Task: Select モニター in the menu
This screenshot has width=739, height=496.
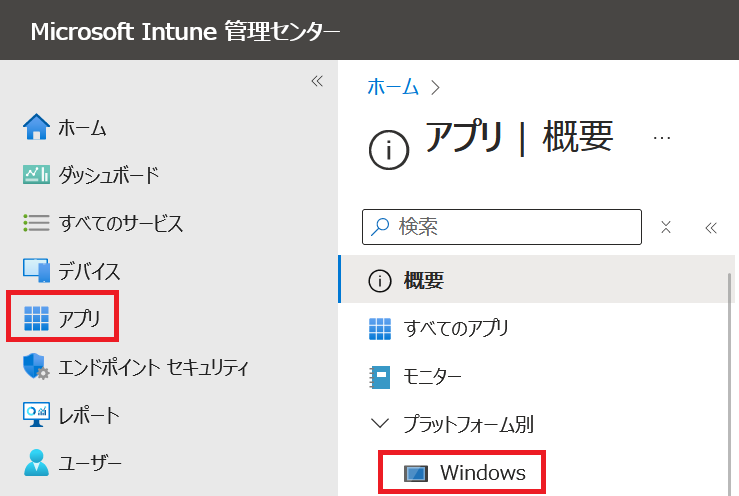Action: [x=432, y=377]
